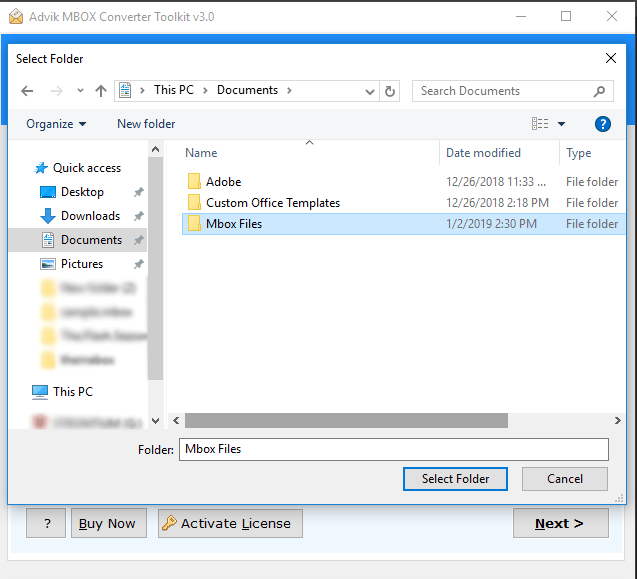Select This PC in the navigation pane

point(63,392)
